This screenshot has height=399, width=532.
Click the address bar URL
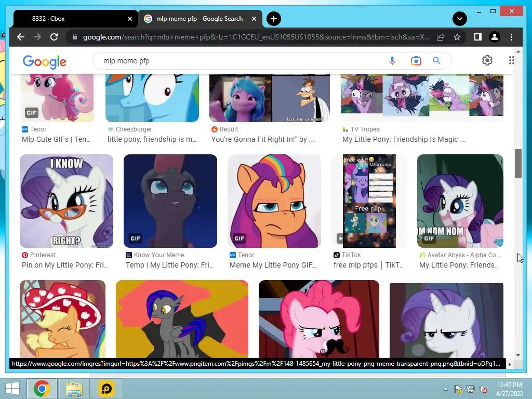256,37
